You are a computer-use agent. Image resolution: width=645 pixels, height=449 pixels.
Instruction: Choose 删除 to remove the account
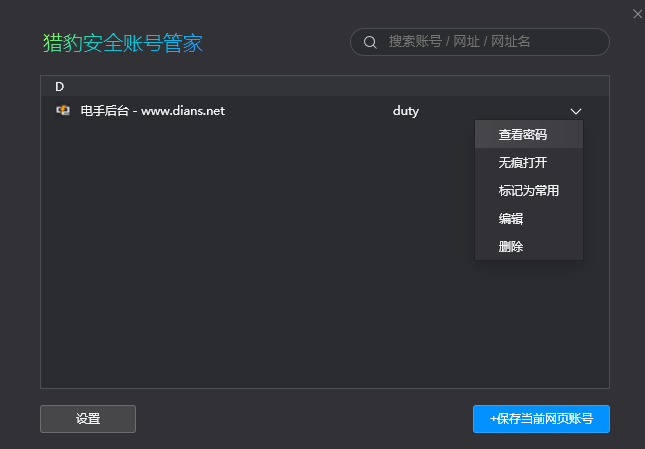coord(529,246)
